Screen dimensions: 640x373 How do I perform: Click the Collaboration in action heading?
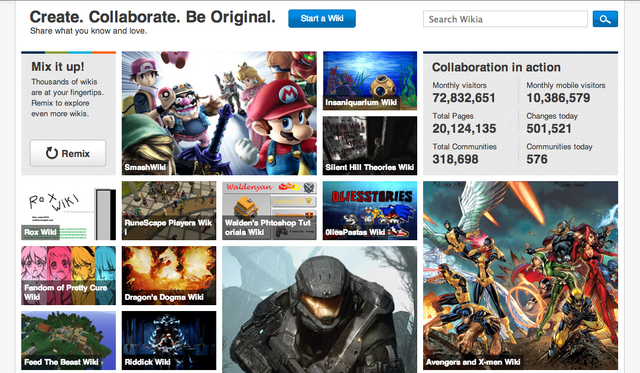click(496, 67)
